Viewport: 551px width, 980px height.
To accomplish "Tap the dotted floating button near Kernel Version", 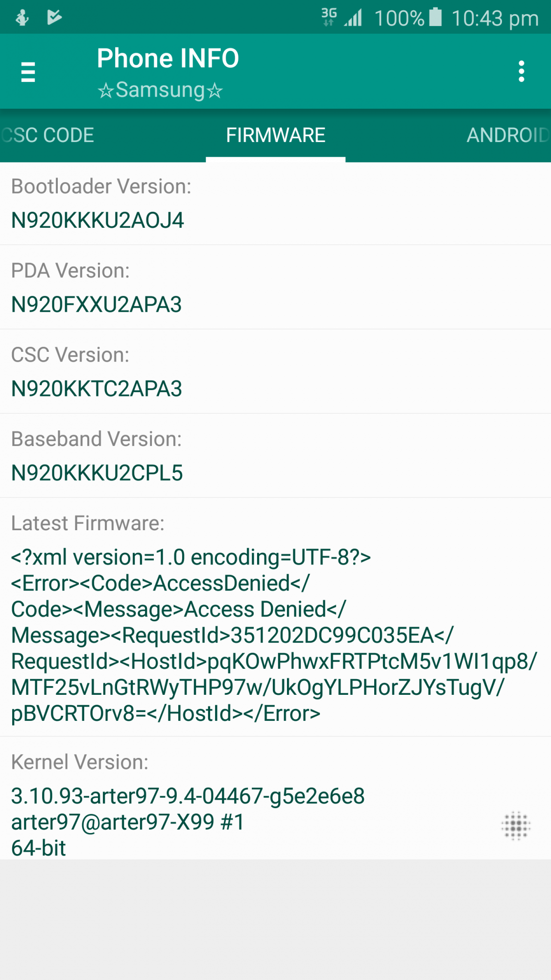I will click(516, 826).
